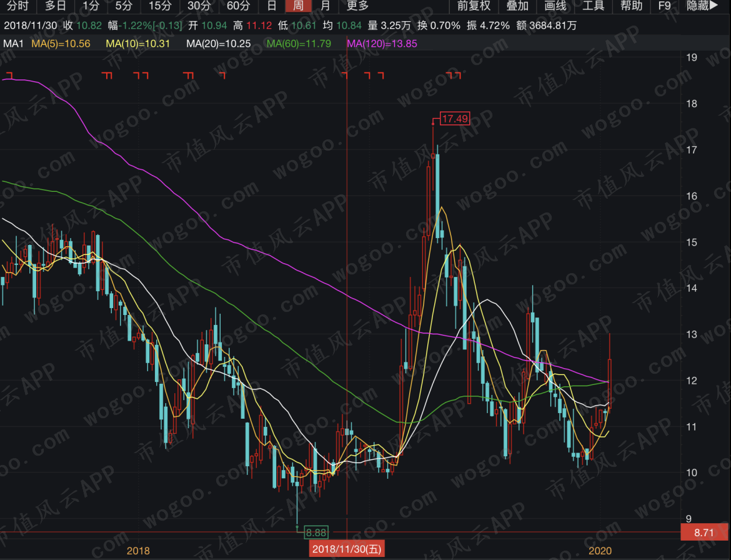Open the 帮助 help menu

(632, 6)
